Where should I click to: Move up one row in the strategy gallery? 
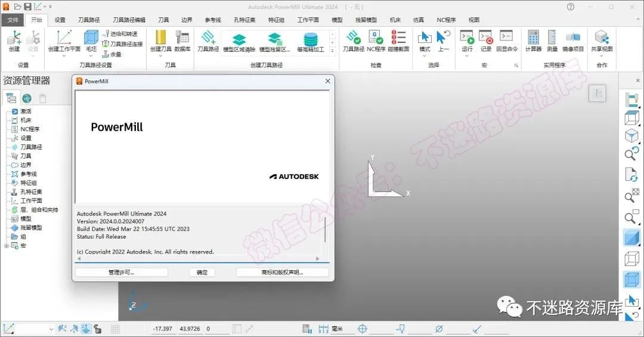pos(333,35)
